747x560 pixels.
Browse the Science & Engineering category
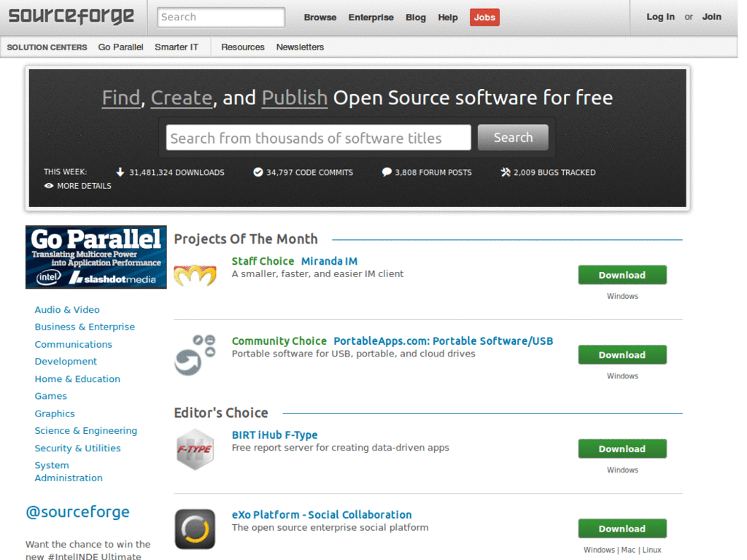pos(86,430)
